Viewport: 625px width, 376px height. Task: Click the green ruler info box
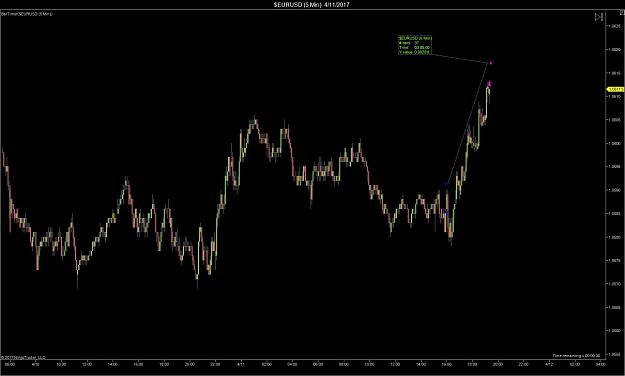pos(415,45)
